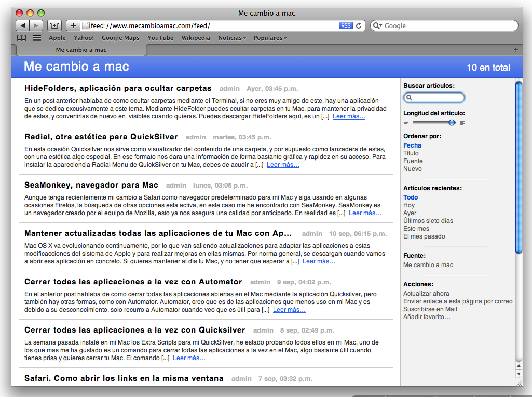Click Suscribirse en Mail
532x397 pixels.
point(430,309)
